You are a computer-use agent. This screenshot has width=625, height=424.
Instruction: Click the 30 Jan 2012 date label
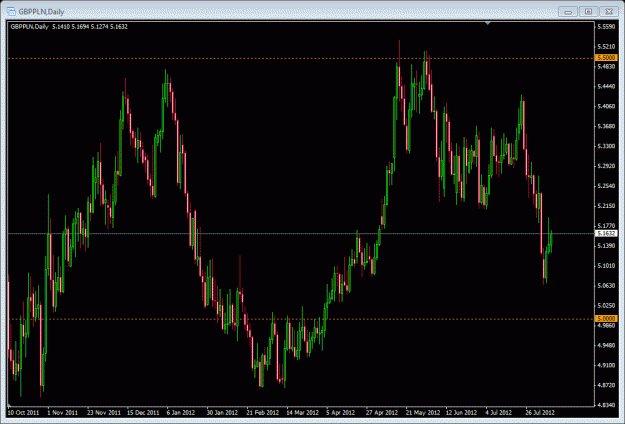222,412
